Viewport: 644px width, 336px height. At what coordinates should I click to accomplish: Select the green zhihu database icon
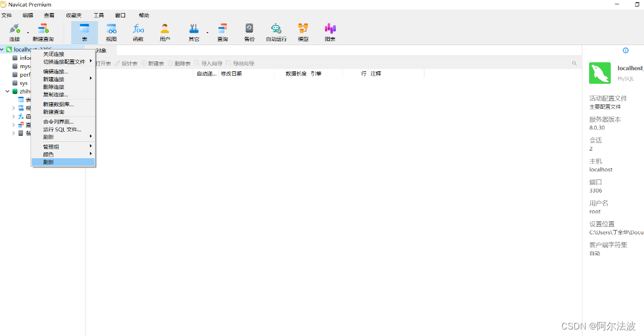15,91
